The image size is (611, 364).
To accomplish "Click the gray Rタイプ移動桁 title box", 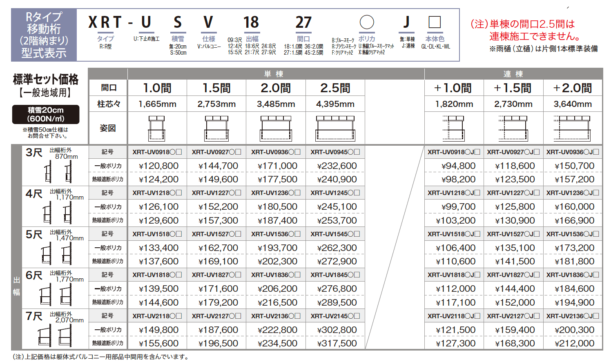I will tap(44, 35).
